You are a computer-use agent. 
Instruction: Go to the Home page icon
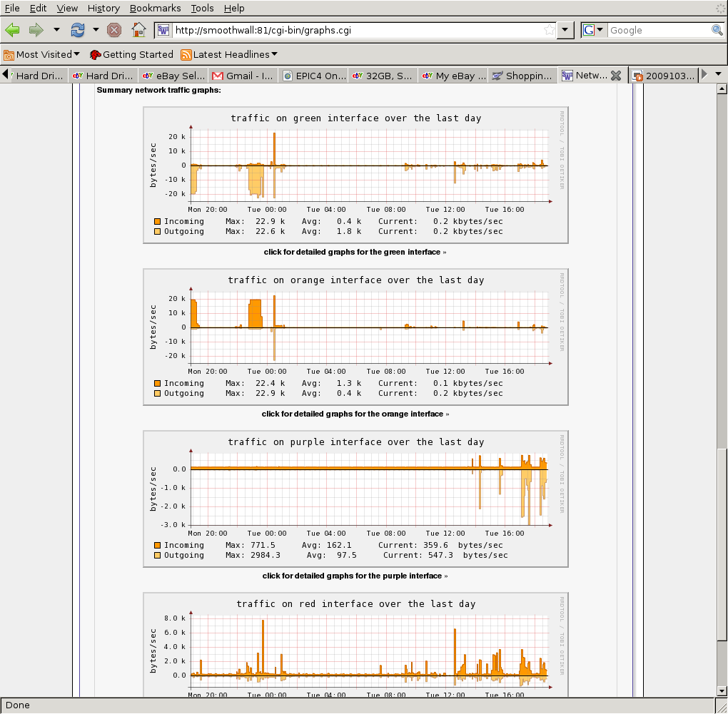point(138,30)
